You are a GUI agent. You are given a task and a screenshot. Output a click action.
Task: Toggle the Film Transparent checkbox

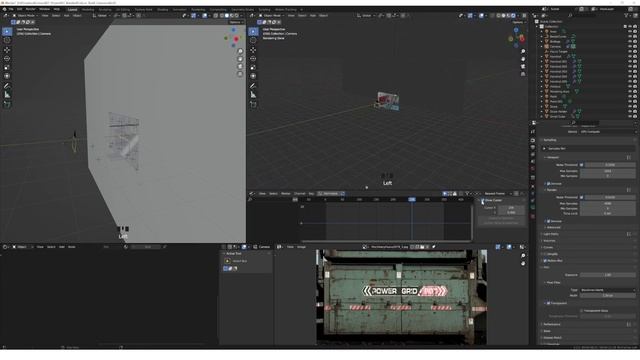click(x=548, y=303)
